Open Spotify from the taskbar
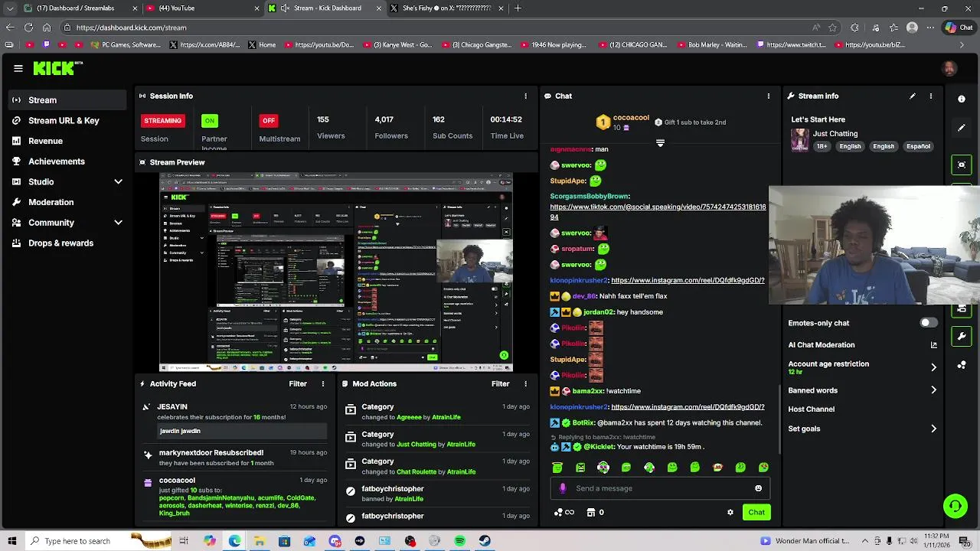The image size is (980, 551). [x=459, y=541]
